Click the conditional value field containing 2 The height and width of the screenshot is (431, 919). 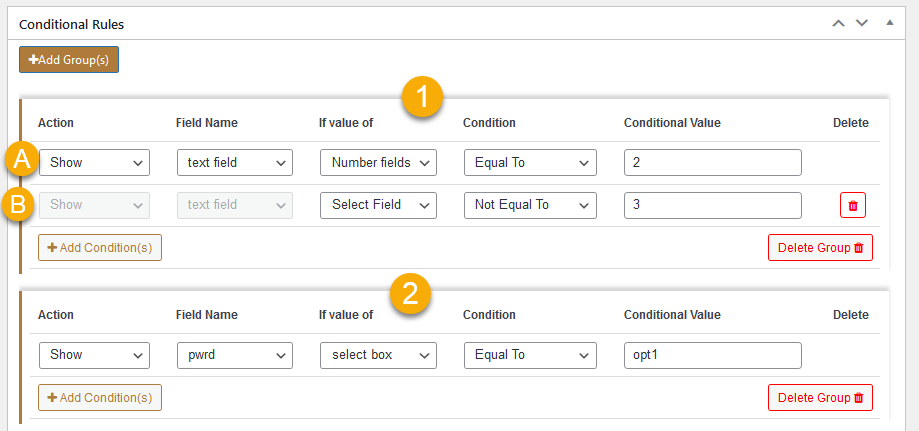tap(712, 163)
